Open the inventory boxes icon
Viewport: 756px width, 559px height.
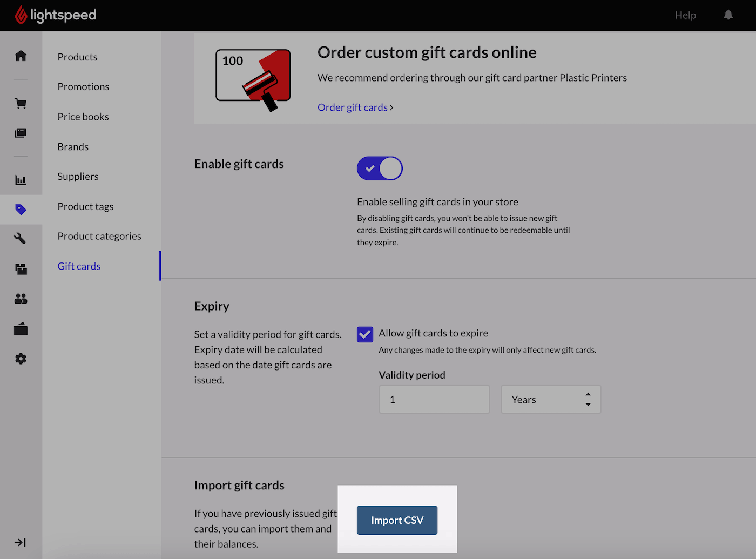(21, 269)
